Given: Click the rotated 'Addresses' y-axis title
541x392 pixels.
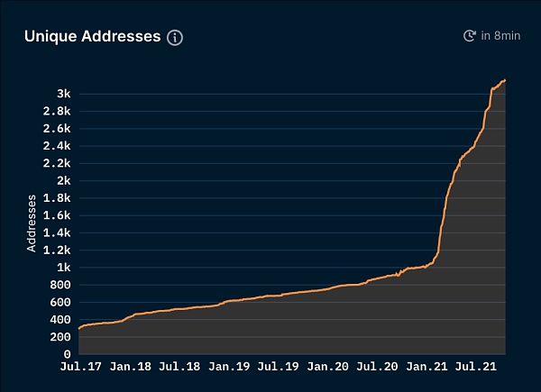Looking at the screenshot, I should [32, 222].
